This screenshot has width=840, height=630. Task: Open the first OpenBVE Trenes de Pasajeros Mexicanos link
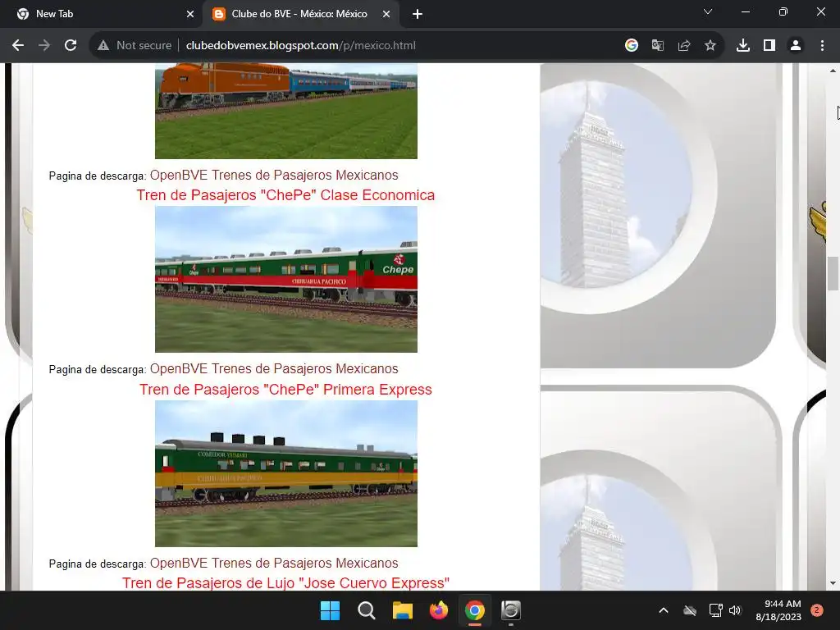point(274,176)
